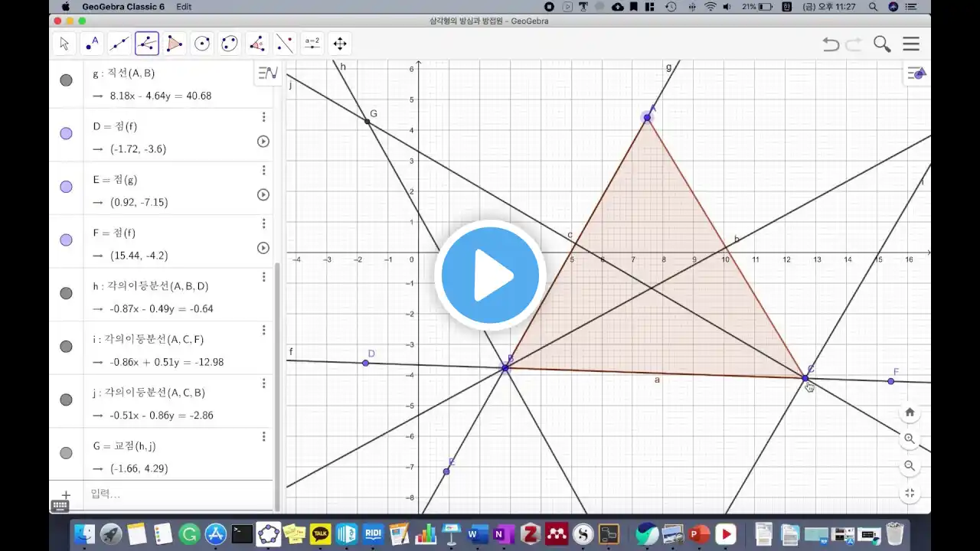Image resolution: width=980 pixels, height=551 pixels.
Task: Open the Trash in the dock
Action: (x=894, y=533)
